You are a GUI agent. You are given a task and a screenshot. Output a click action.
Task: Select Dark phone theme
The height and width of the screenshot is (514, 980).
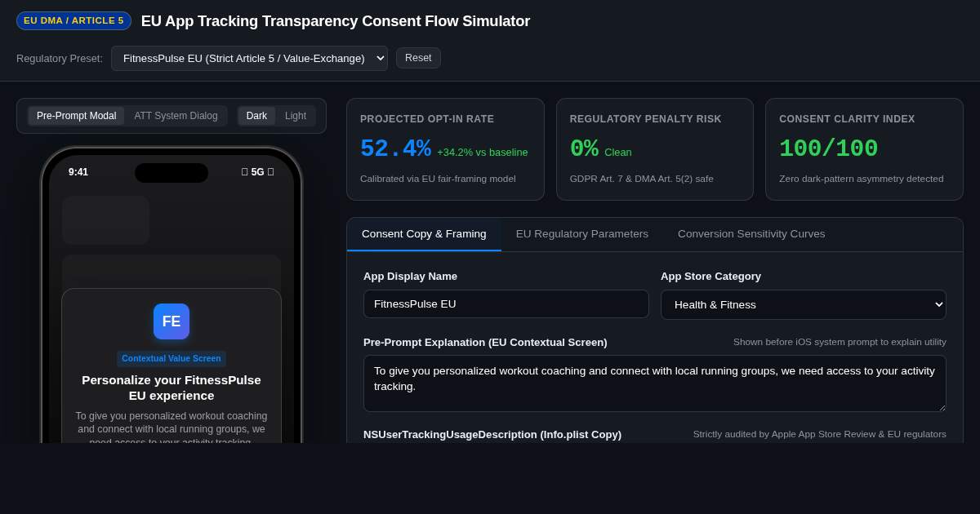[256, 116]
